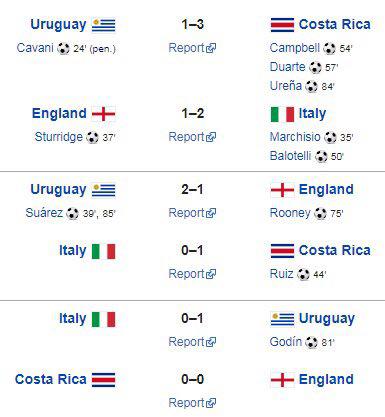Click the England flag in the England–Italy match
This screenshot has height=417, width=385.
104,114
